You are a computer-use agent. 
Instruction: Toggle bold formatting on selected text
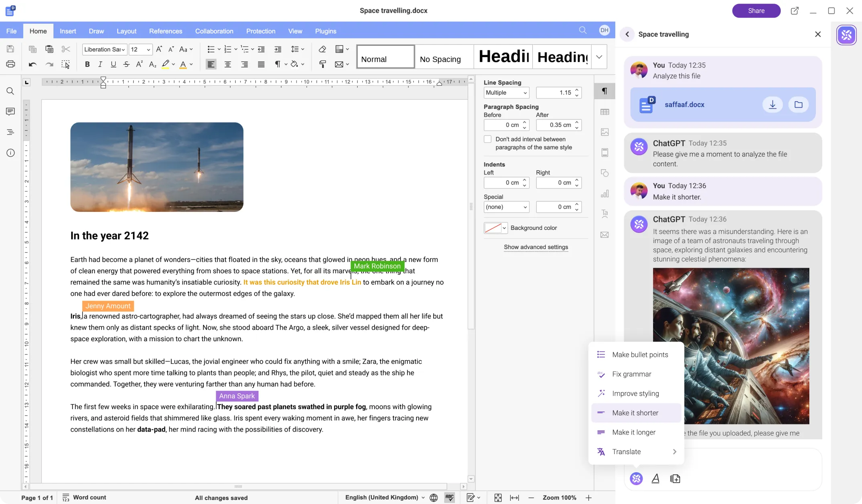click(x=87, y=64)
